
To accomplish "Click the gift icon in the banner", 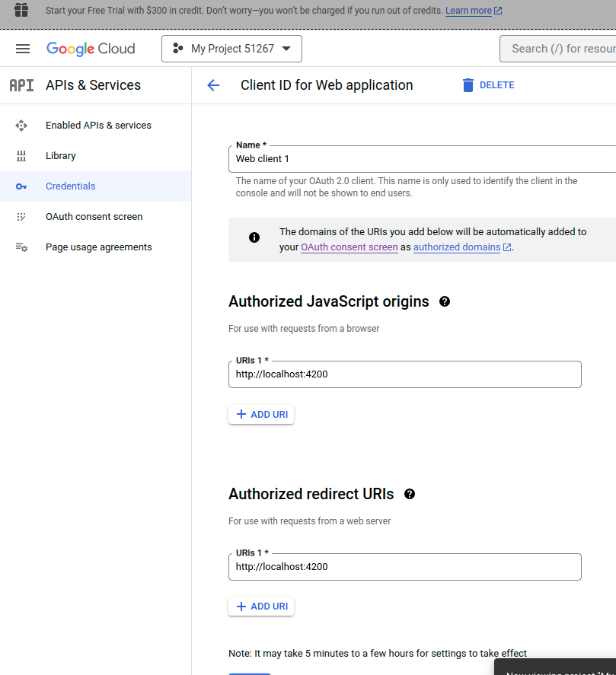I will point(21,10).
